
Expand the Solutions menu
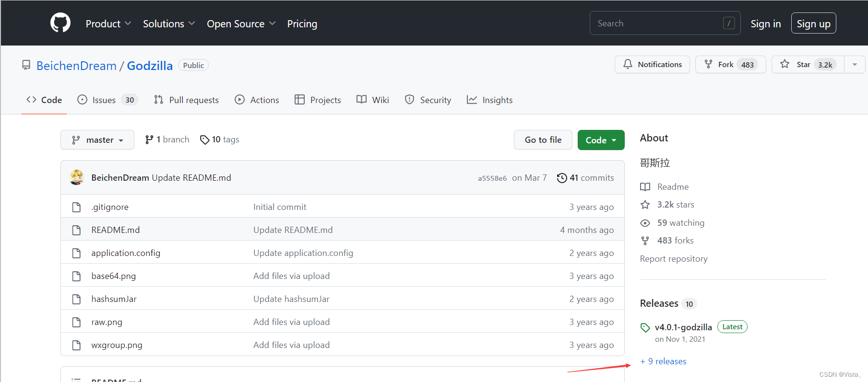(169, 23)
